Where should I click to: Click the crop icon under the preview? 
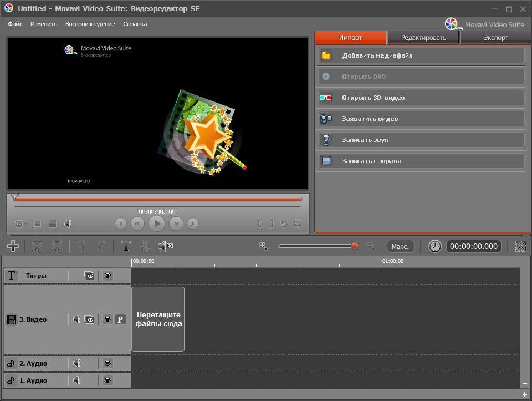point(297,224)
